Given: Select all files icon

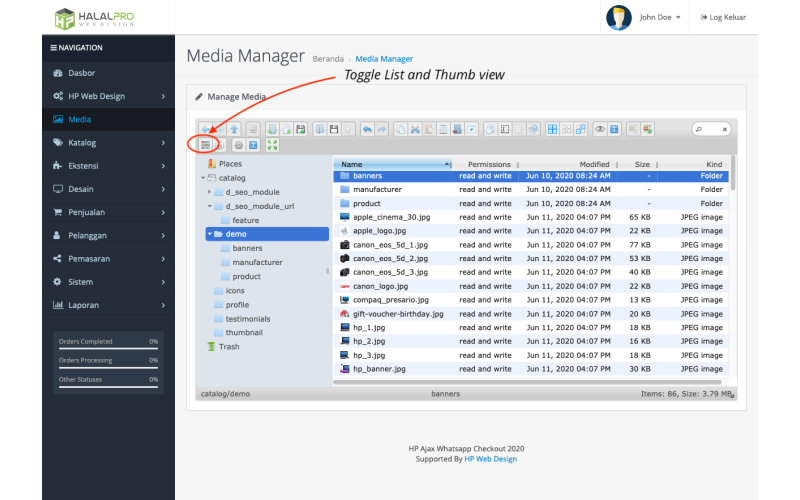Looking at the screenshot, I should 552,129.
